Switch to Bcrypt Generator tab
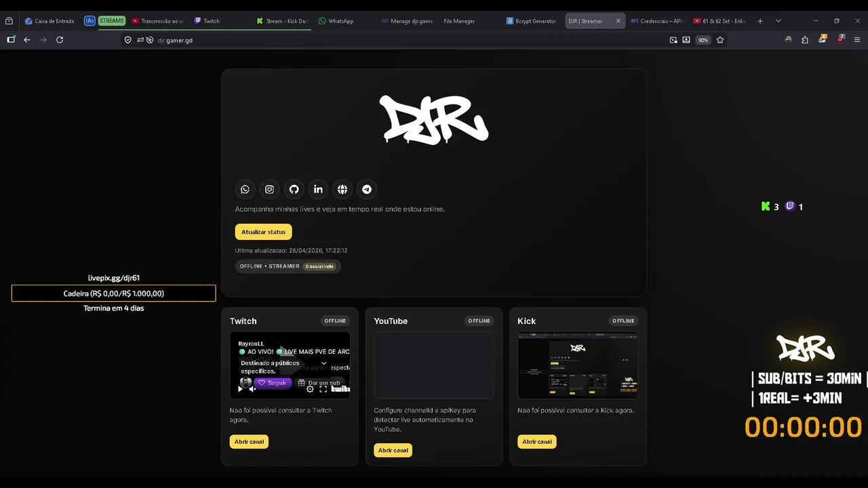Screen dimensions: 868x488 click(x=531, y=21)
